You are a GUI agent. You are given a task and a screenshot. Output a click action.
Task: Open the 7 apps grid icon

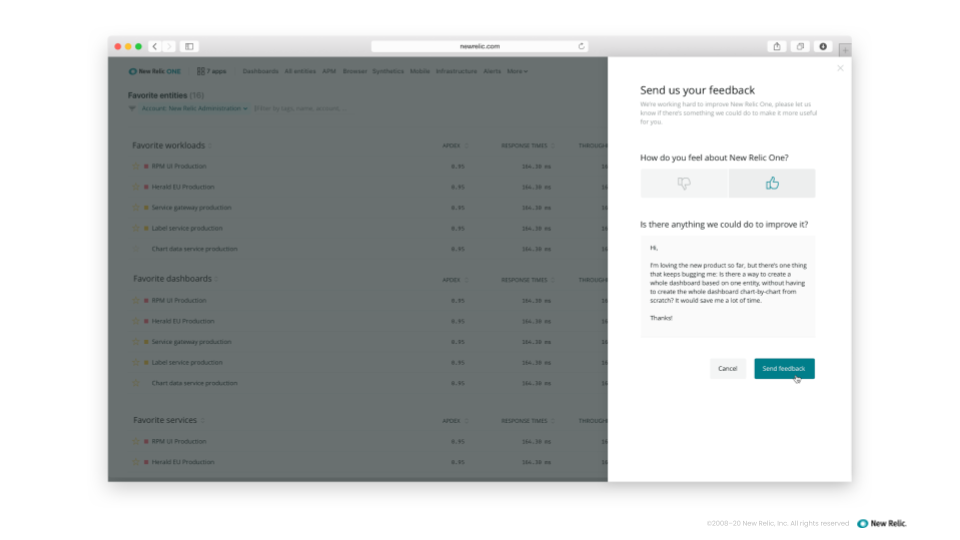201,72
